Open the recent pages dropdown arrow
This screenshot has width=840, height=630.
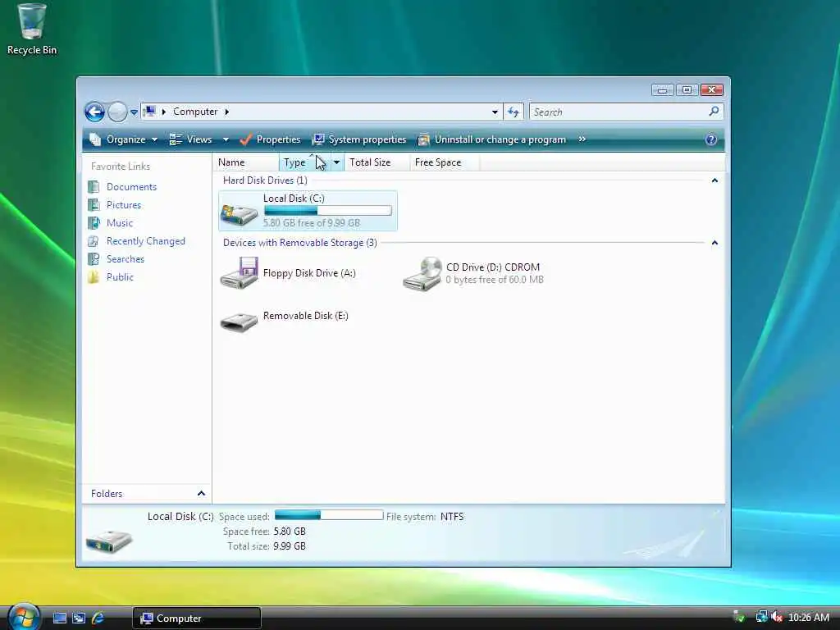coord(134,112)
